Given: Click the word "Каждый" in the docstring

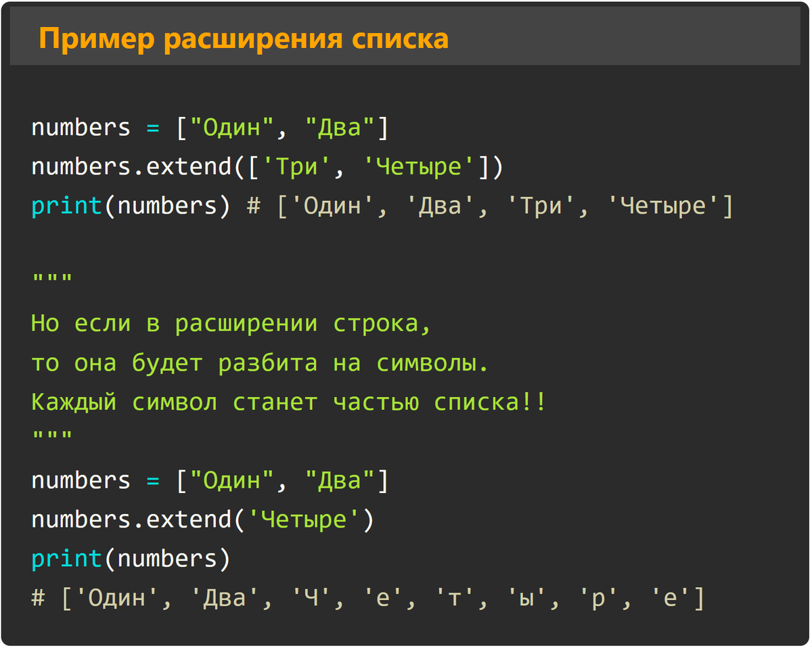Looking at the screenshot, I should (x=74, y=402).
